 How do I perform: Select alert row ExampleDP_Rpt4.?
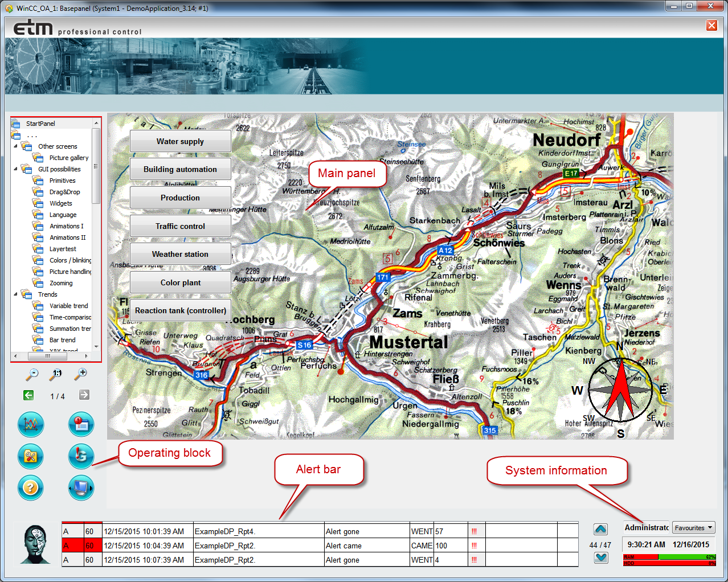[320, 531]
